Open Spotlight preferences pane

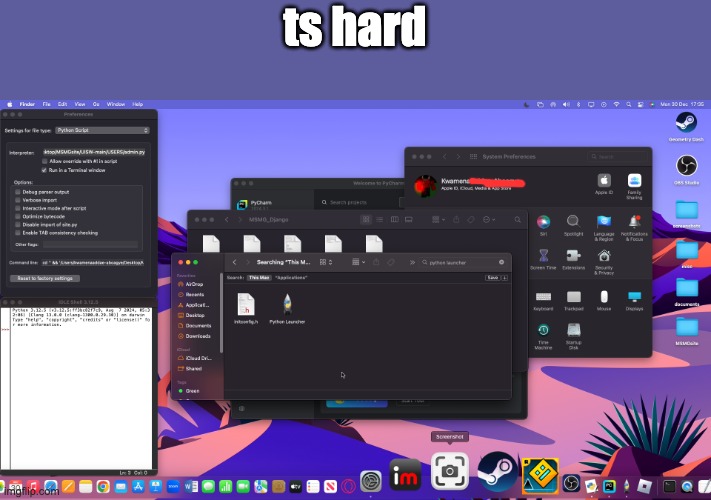(x=573, y=225)
